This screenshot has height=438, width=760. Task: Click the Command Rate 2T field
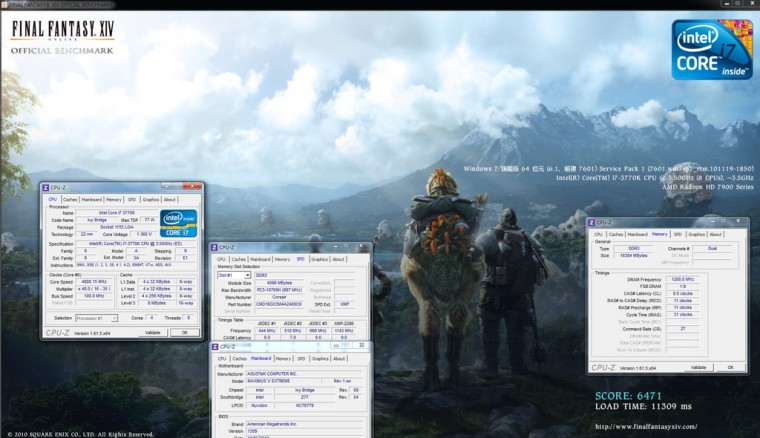pos(682,329)
